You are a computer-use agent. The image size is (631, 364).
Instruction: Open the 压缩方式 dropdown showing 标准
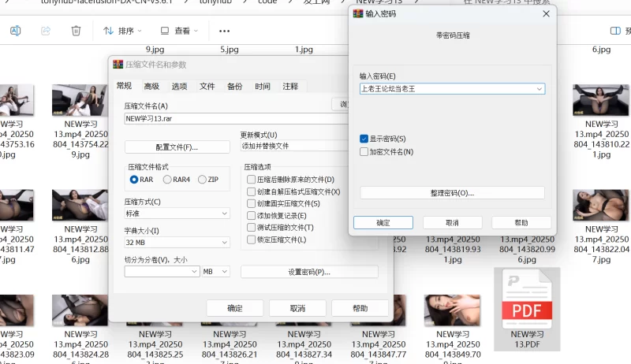pyautogui.click(x=177, y=214)
